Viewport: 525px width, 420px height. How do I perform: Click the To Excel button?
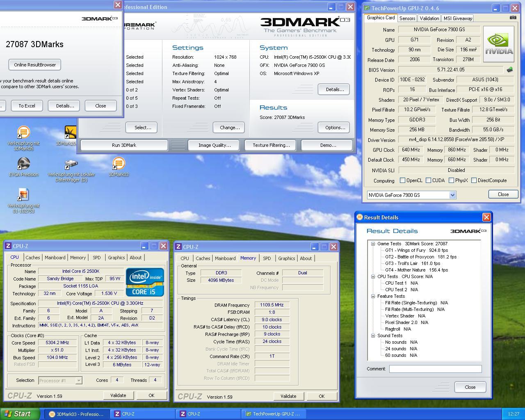point(27,106)
